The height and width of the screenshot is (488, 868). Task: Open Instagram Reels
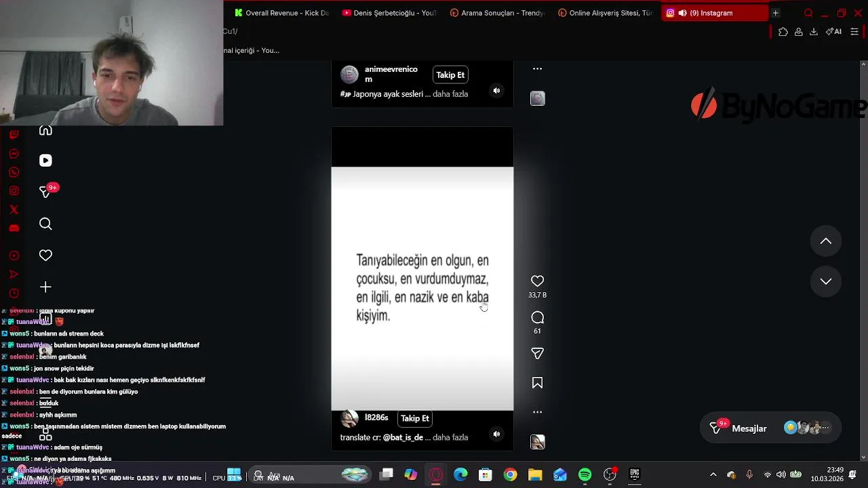tap(45, 161)
